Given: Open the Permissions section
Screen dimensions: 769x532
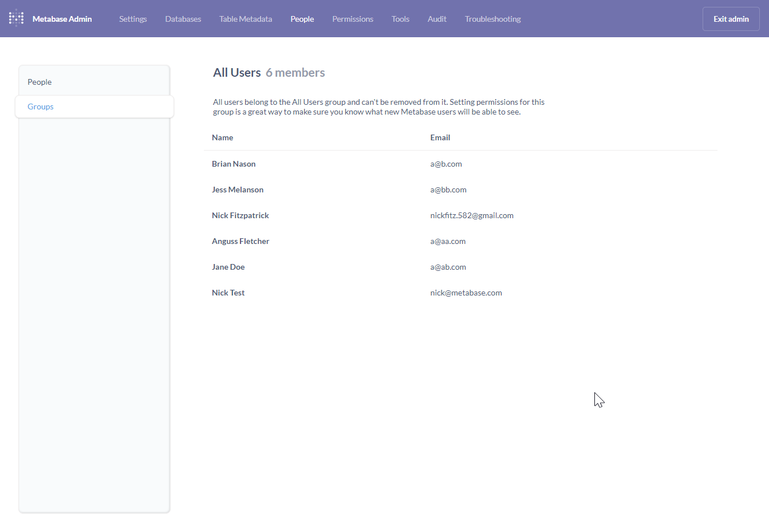Looking at the screenshot, I should (x=352, y=19).
